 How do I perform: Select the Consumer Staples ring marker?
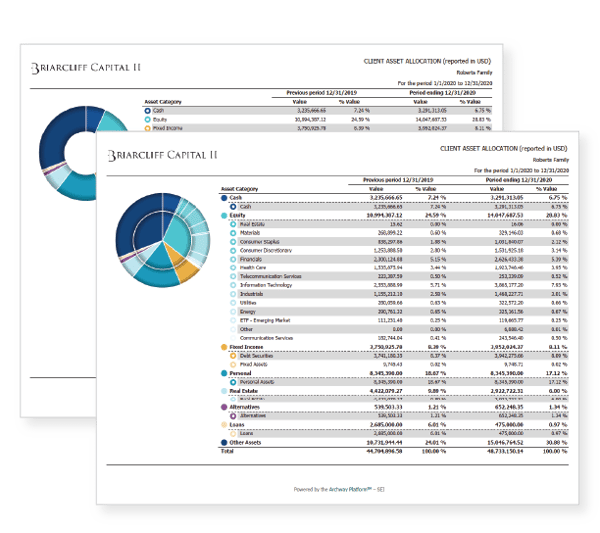[233, 242]
